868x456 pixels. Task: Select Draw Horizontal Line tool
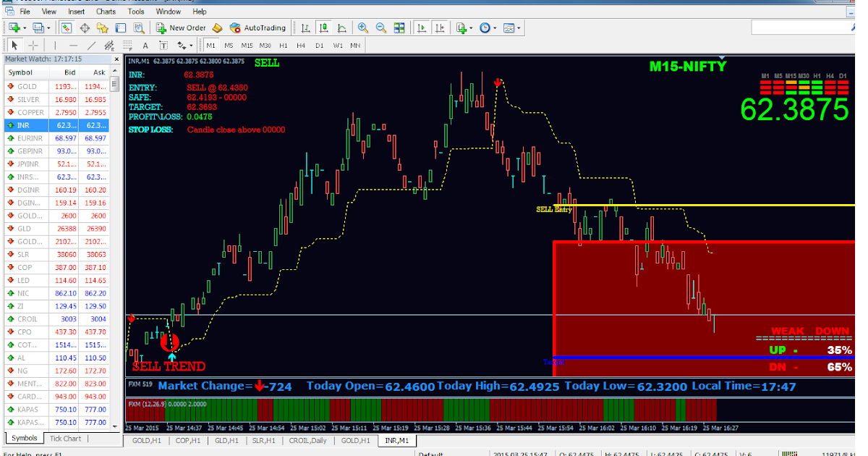73,46
